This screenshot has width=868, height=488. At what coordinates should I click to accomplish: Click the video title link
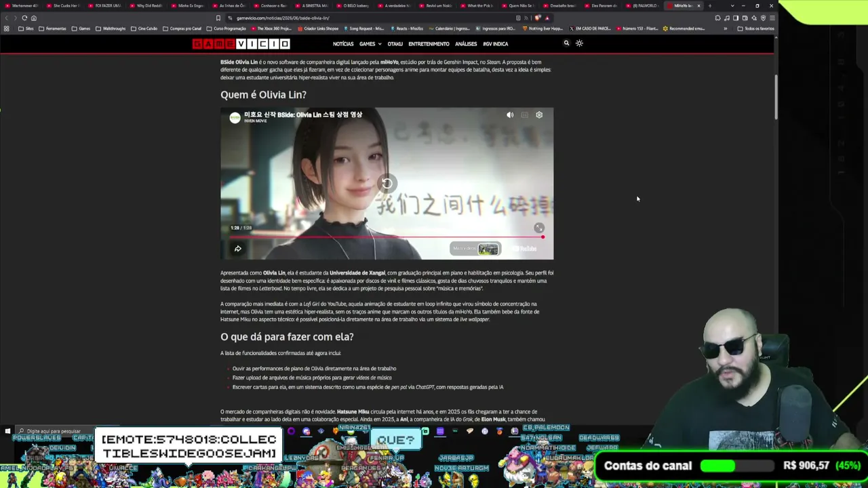pos(303,115)
